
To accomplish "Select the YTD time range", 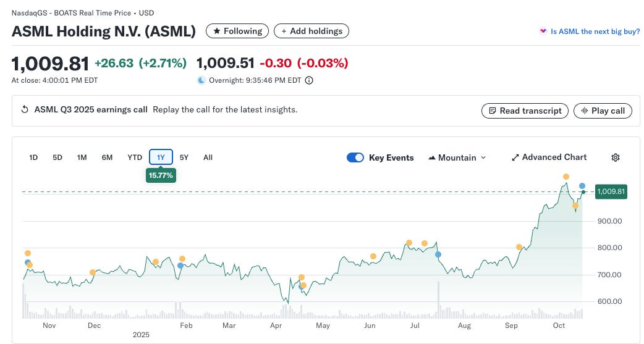I will coord(135,157).
